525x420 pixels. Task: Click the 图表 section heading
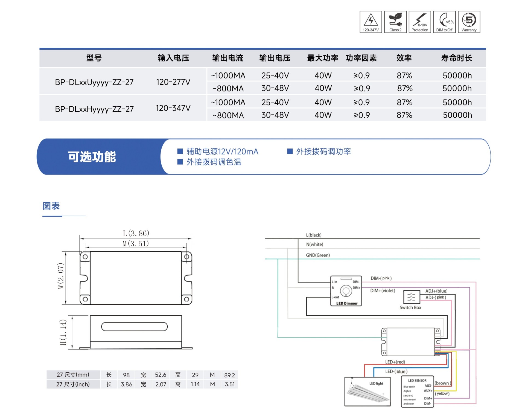[51, 206]
